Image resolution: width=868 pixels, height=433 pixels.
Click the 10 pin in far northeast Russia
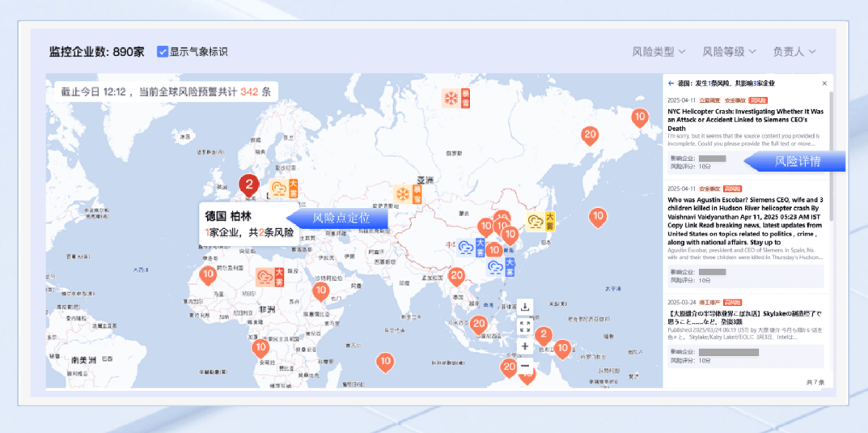coord(640,117)
